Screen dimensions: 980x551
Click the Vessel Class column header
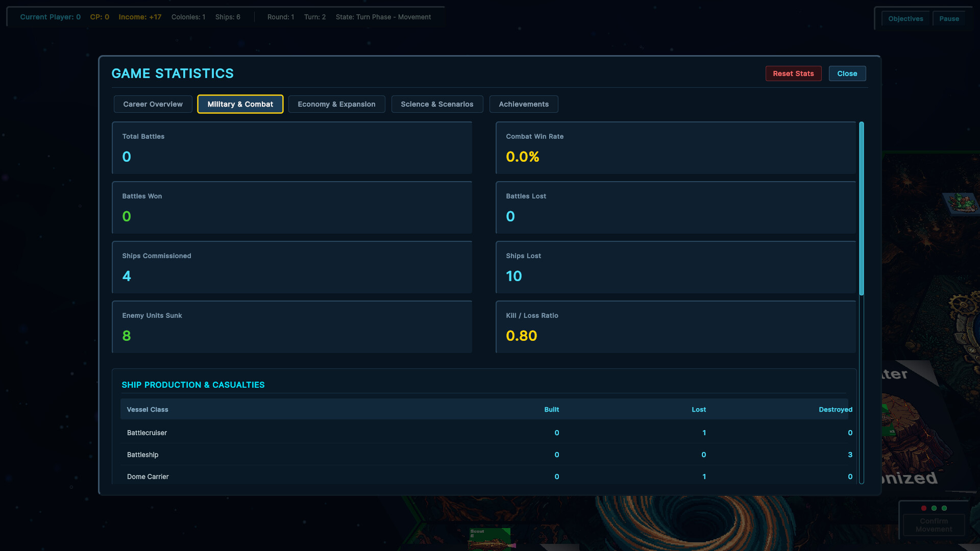(x=148, y=409)
